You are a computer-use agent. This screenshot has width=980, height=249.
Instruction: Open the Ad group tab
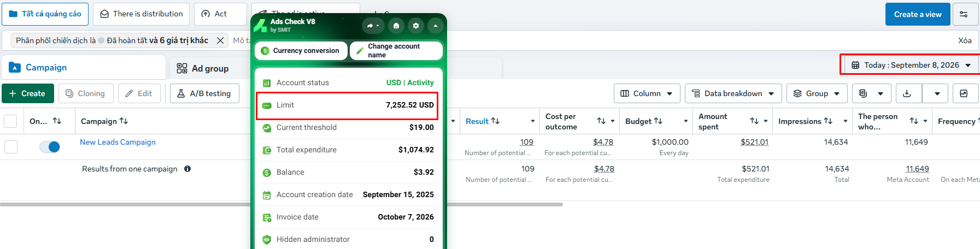click(210, 68)
